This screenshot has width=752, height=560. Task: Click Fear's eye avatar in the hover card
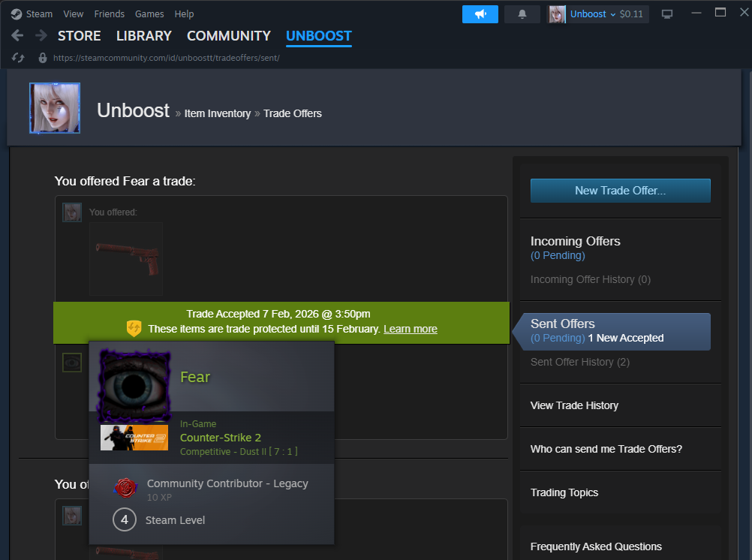pyautogui.click(x=134, y=386)
